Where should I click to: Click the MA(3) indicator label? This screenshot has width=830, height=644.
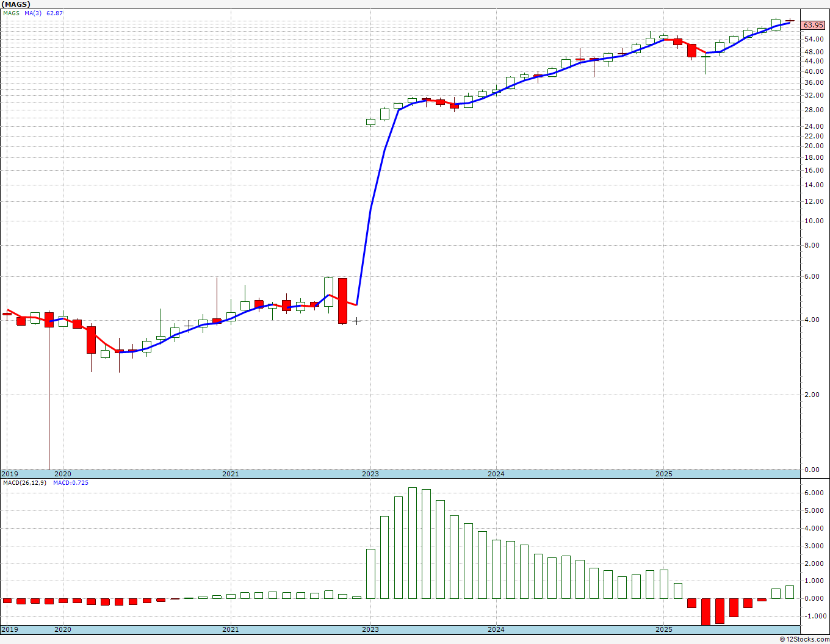click(33, 13)
